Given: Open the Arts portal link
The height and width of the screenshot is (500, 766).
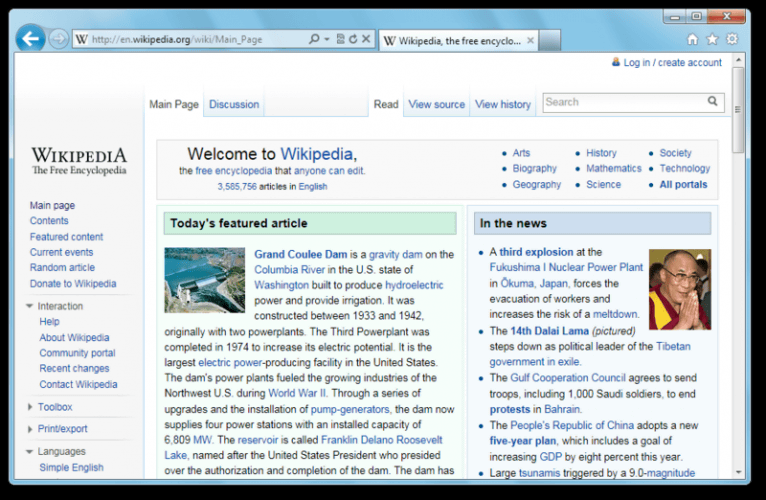Looking at the screenshot, I should [521, 153].
